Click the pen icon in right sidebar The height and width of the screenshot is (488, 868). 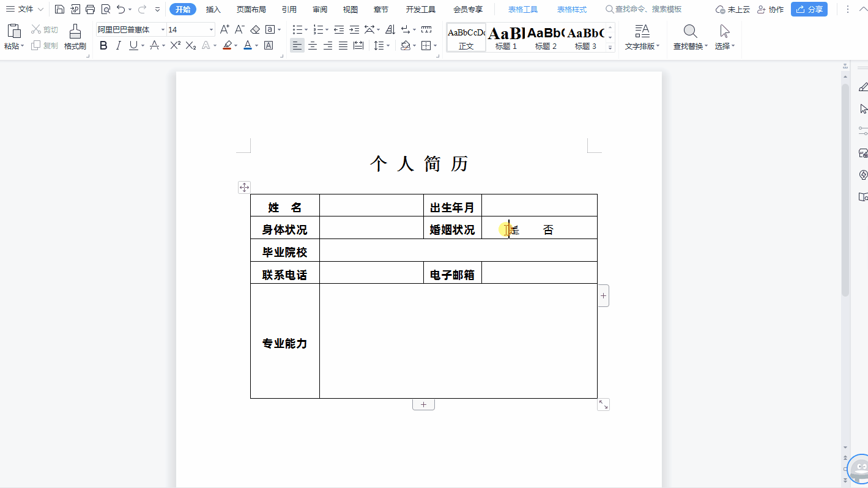(863, 87)
